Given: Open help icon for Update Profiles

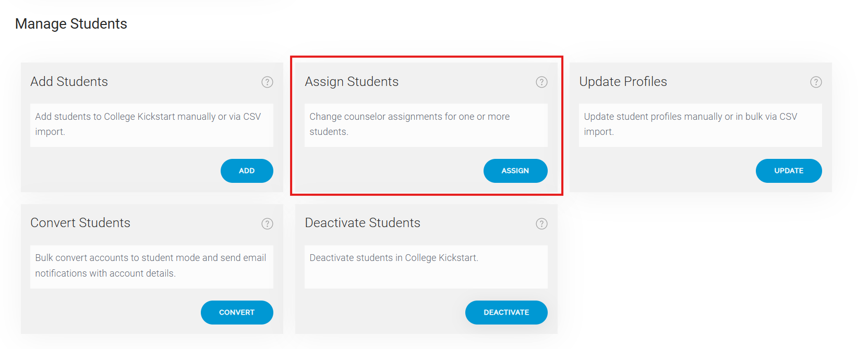Looking at the screenshot, I should coord(816,82).
